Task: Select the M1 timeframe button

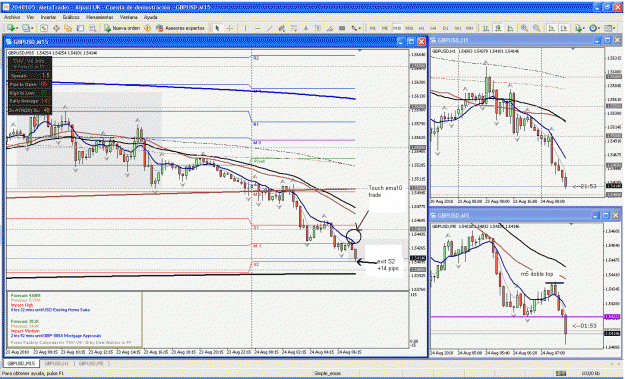Action: pyautogui.click(x=372, y=28)
